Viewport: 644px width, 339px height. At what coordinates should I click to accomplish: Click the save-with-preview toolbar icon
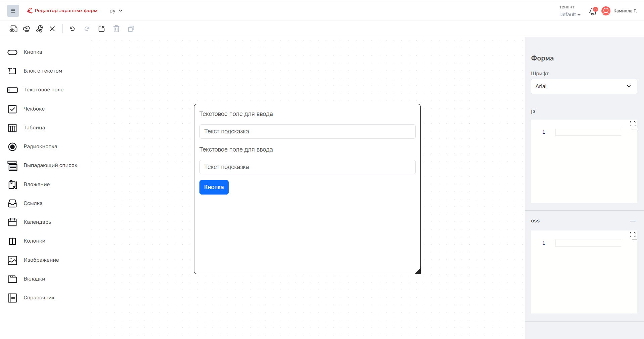coord(13,29)
